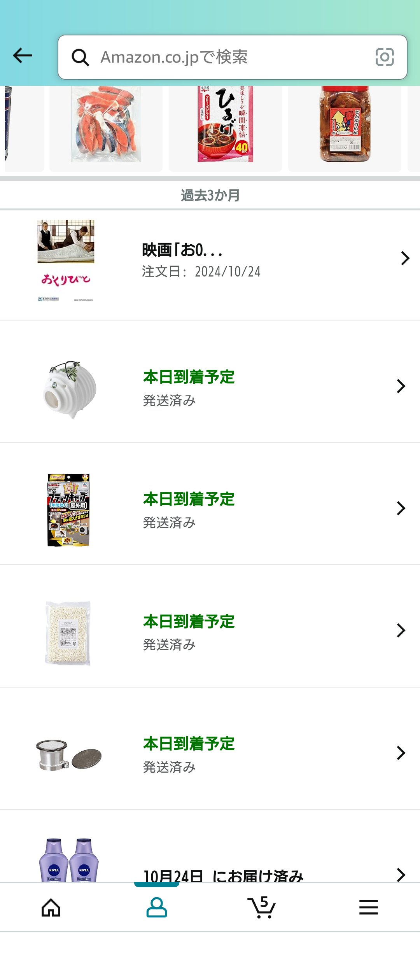Open chevron for the white granules bag order
The image size is (420, 980).
point(401,630)
